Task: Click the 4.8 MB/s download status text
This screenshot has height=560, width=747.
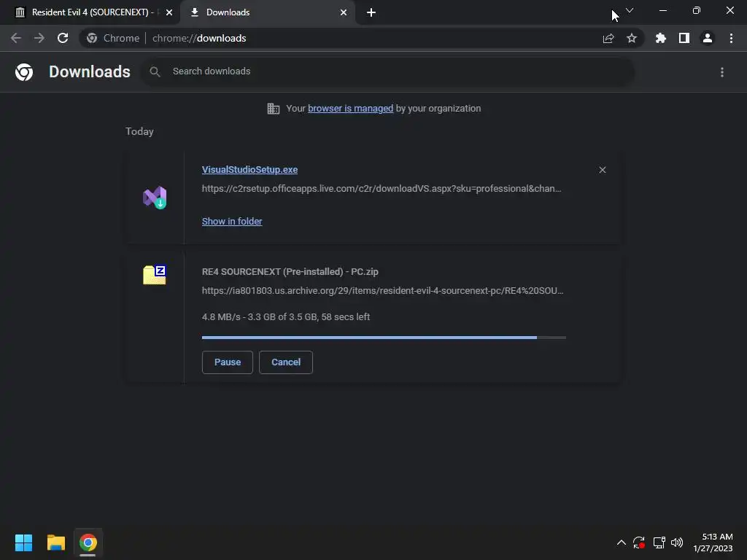Action: point(286,316)
